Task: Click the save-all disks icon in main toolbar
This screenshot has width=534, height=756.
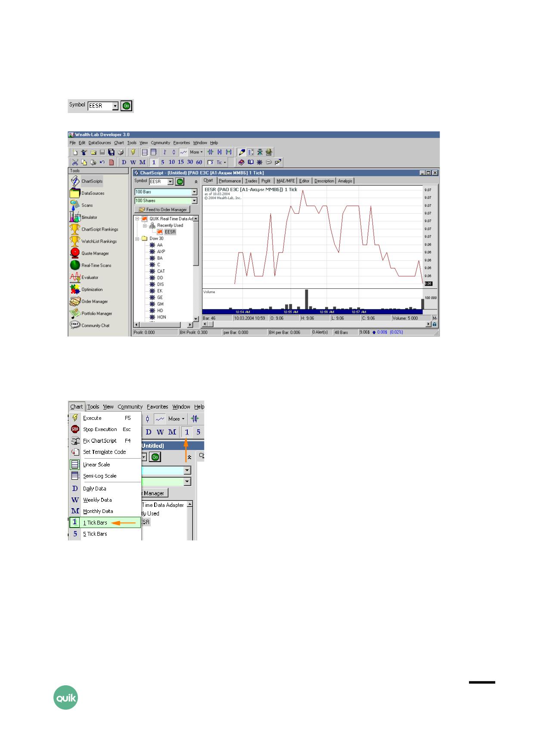Action: 111,152
